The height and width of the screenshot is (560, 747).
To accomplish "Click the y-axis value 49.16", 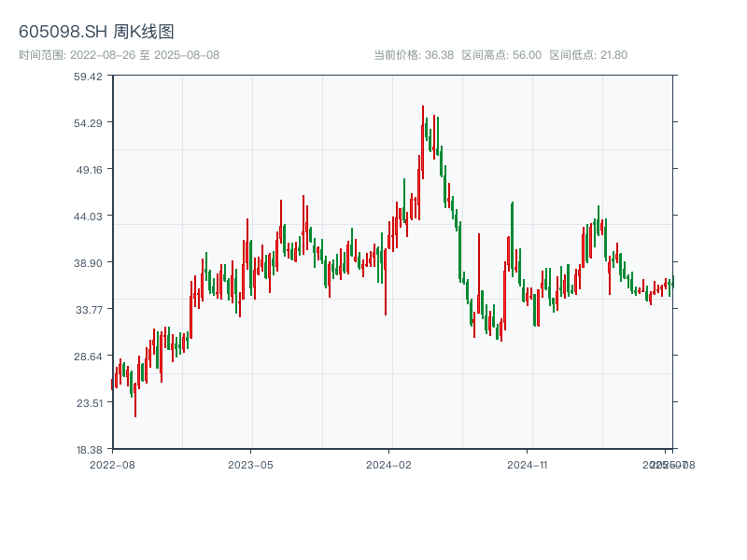I will (89, 170).
